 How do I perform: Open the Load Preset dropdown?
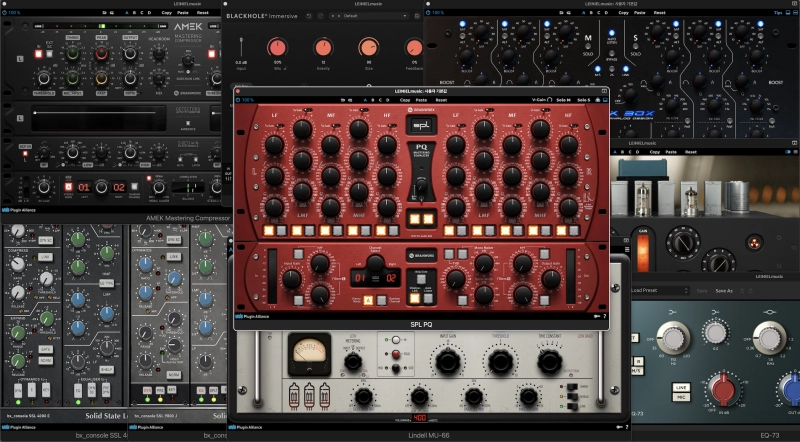[655, 290]
